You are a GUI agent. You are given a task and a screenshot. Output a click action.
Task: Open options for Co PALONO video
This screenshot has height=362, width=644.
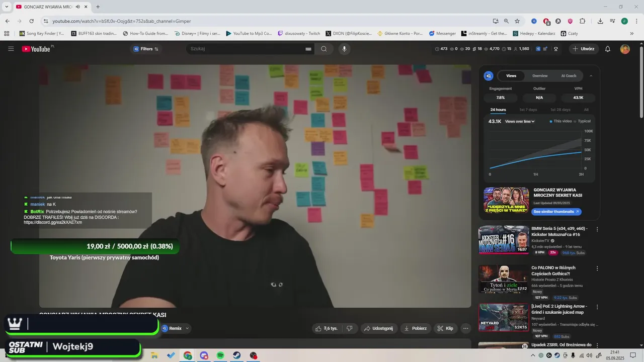(597, 268)
